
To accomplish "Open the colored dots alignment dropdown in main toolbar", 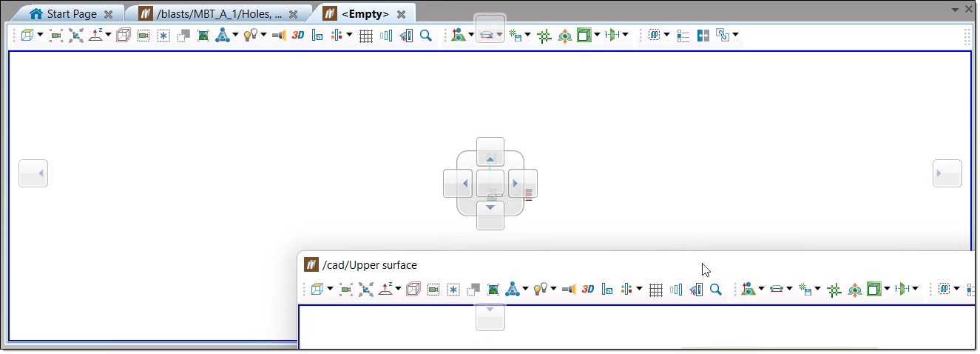I will click(349, 35).
